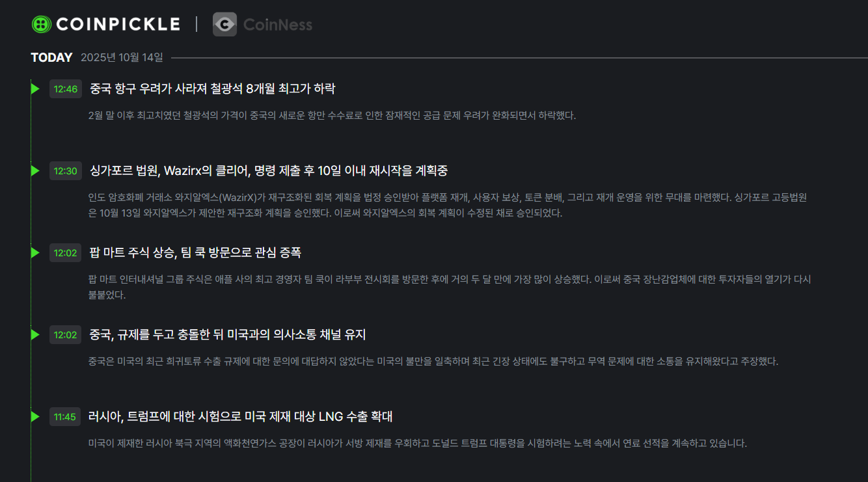Image resolution: width=868 pixels, height=482 pixels.
Task: Click the 2025년 10월 14일 date text
Action: coord(122,57)
